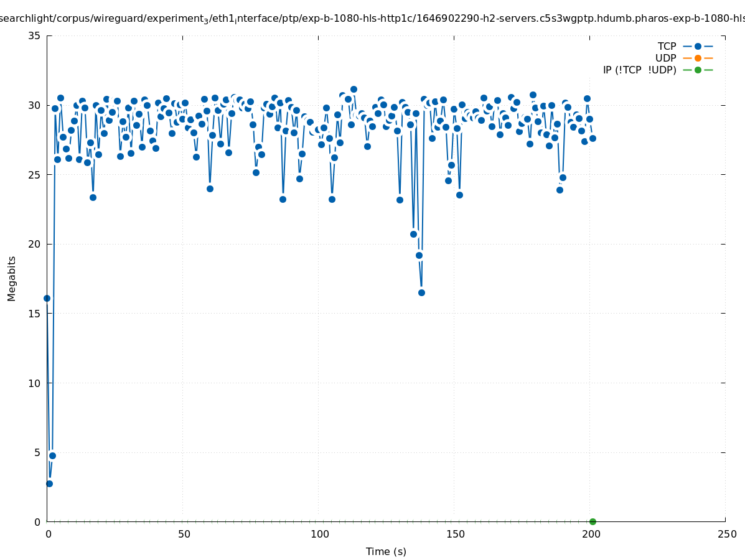This screenshot has width=745, height=560.
Task: Click the blue TCP legend marker
Action: (698, 46)
